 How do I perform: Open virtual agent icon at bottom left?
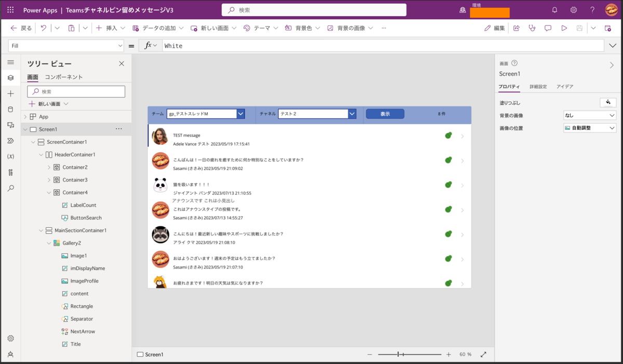click(10, 354)
